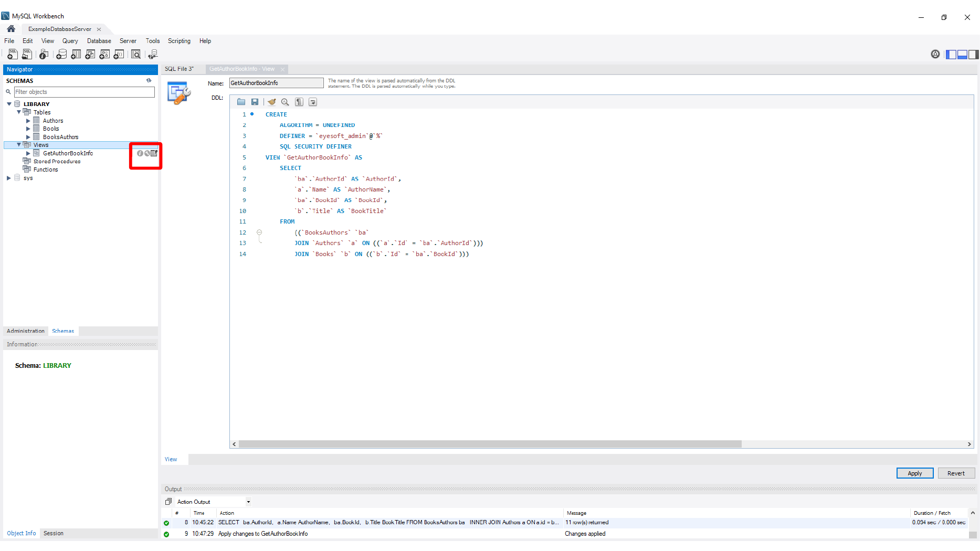980x551 pixels.
Task: Collapse the LIBRARY schema node
Action: pos(9,104)
